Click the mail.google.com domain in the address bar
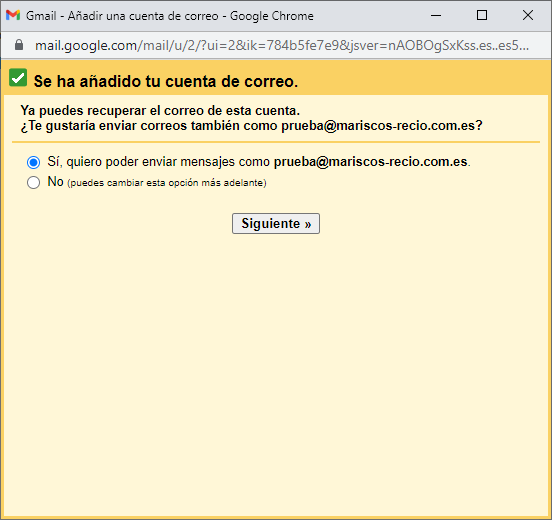 coord(86,45)
